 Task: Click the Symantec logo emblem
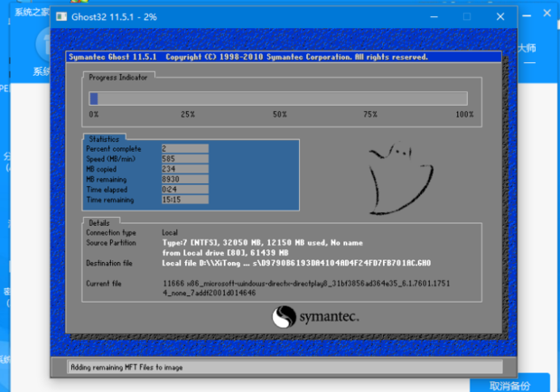coord(284,317)
